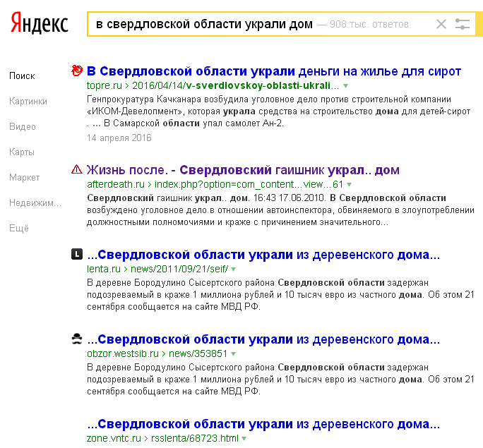Open the result title above the zone.vntc.ru URL
Screen dimensions: 483x448
[x=263, y=424]
